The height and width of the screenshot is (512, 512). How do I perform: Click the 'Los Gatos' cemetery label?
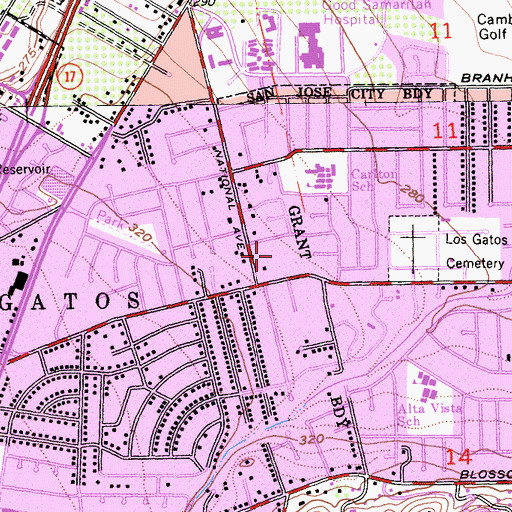pyautogui.click(x=477, y=240)
